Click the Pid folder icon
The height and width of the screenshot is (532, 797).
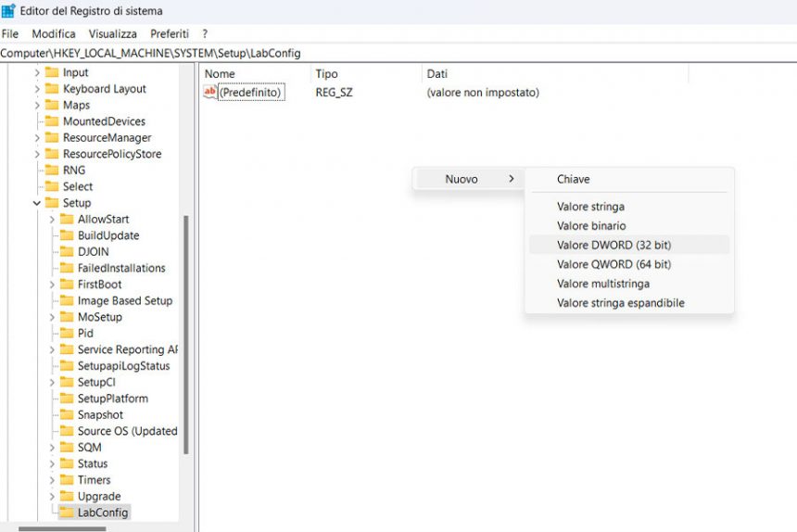(67, 333)
